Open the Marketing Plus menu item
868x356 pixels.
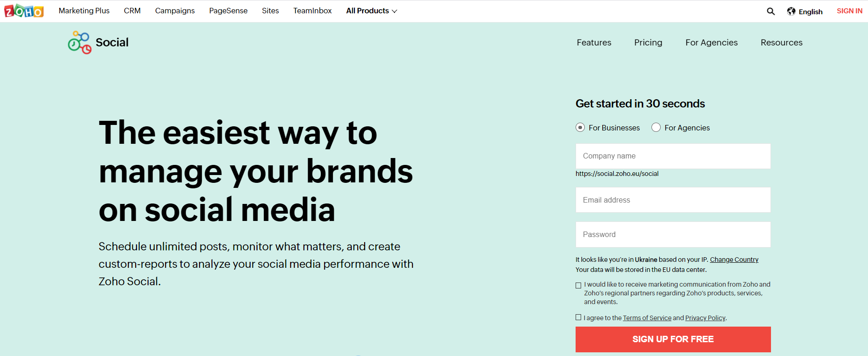(x=84, y=10)
